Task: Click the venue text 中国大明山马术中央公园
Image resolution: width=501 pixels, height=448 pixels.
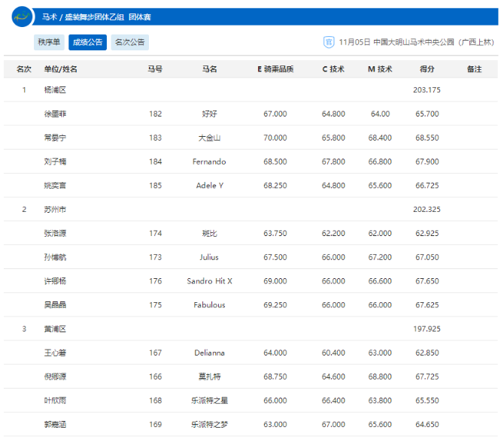Action: (x=414, y=43)
